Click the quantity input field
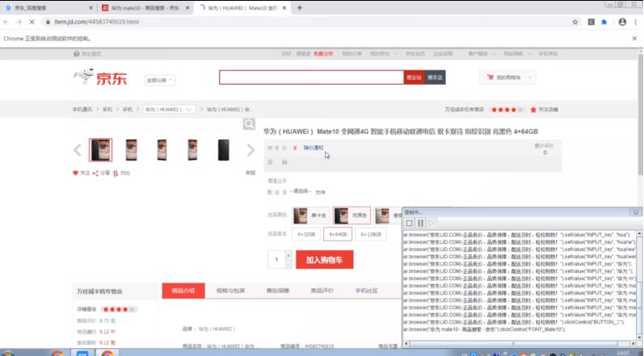Viewport: 644px width, 356px height. pos(276,260)
